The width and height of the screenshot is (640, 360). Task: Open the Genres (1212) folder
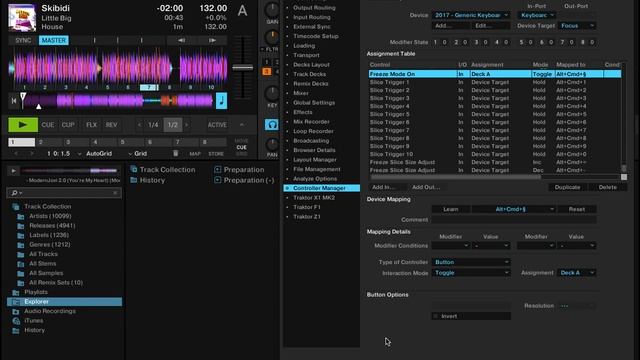[50, 244]
